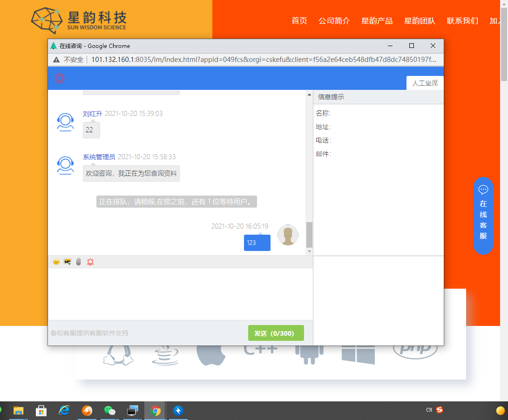Click the red service rating icon in chat toolbar
This screenshot has width=508, height=420.
(x=90, y=262)
